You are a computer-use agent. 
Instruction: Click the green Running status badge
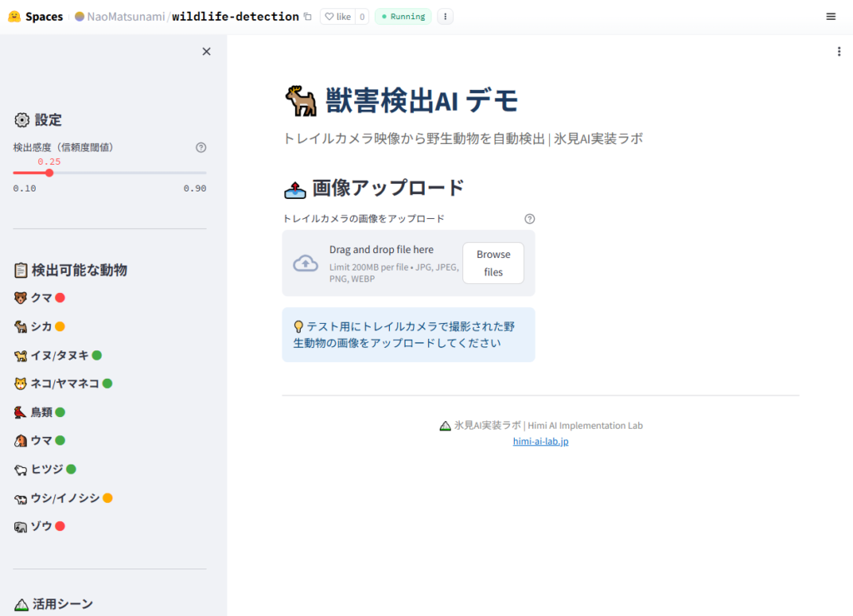[x=403, y=17]
